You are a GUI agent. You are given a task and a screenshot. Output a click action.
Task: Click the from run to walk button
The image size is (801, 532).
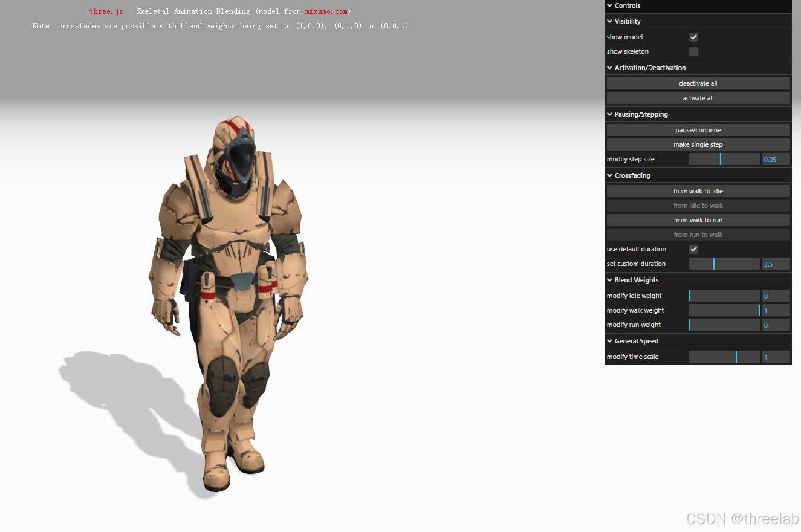pos(698,235)
